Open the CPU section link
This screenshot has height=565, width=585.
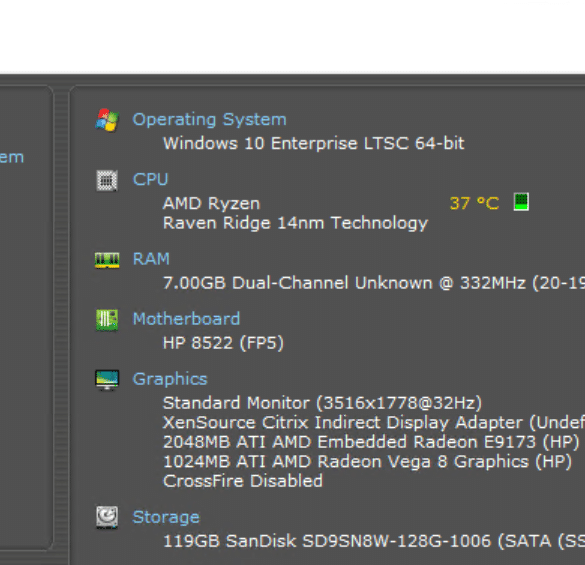[151, 180]
